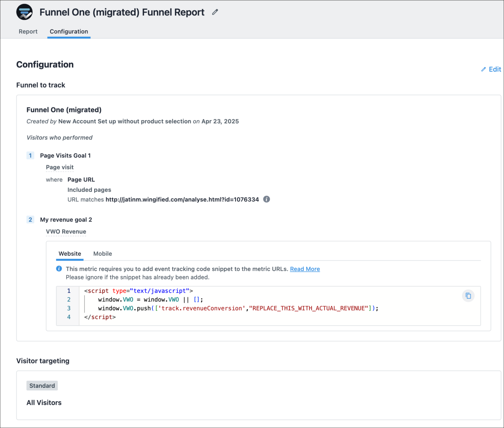
Task: Click 'Apr 23, 2025' creation date
Action: click(x=220, y=121)
